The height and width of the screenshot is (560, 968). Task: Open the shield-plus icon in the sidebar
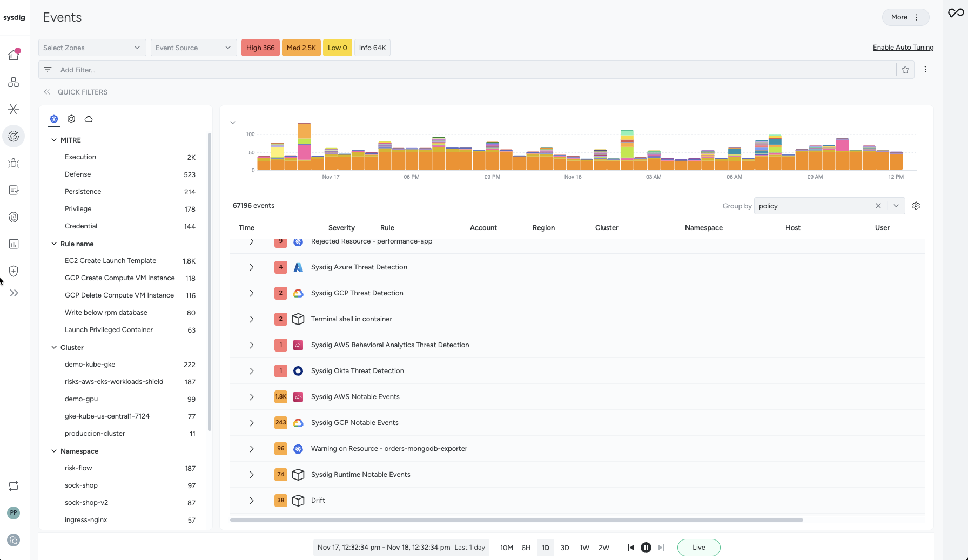(x=14, y=271)
